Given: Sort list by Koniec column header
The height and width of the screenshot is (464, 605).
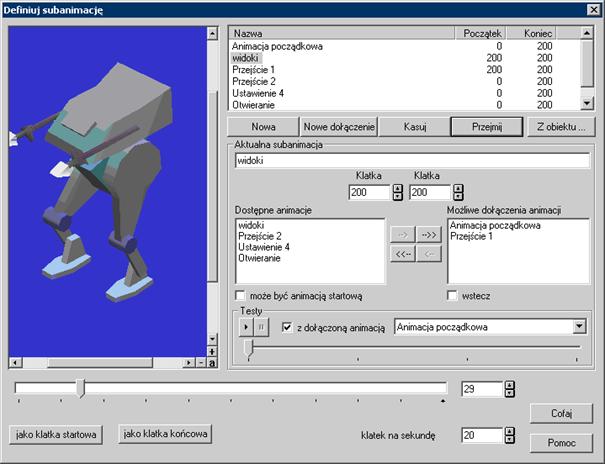Looking at the screenshot, I should click(x=531, y=33).
